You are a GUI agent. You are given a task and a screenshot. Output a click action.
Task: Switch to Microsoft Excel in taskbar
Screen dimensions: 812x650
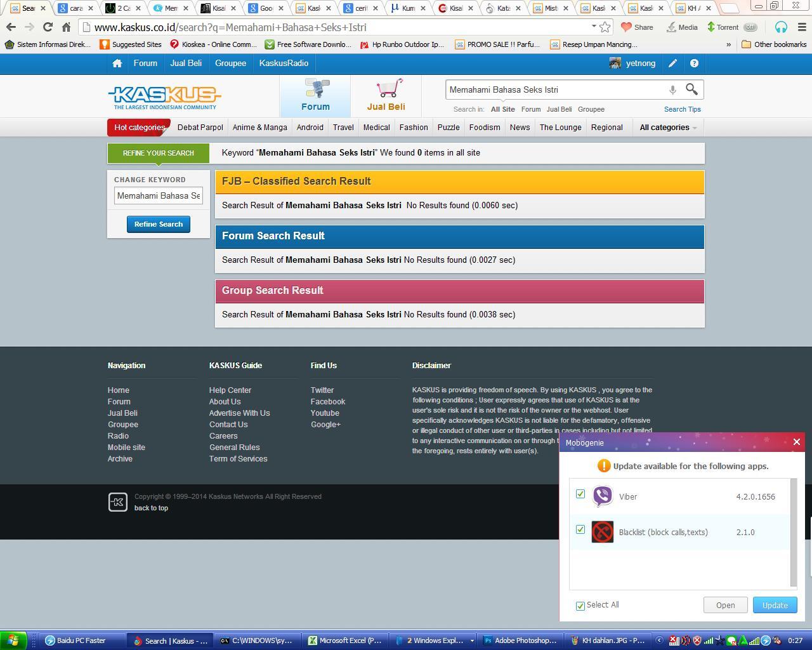point(345,640)
